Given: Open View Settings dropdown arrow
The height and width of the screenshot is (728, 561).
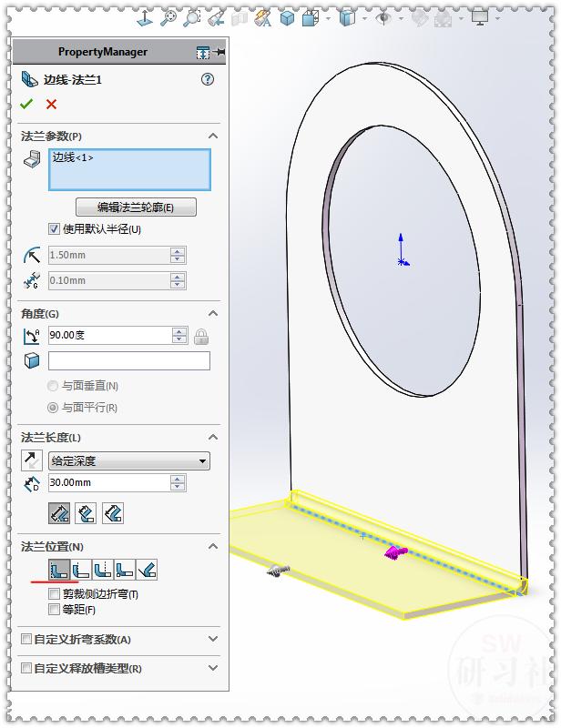Looking at the screenshot, I should coord(497,18).
